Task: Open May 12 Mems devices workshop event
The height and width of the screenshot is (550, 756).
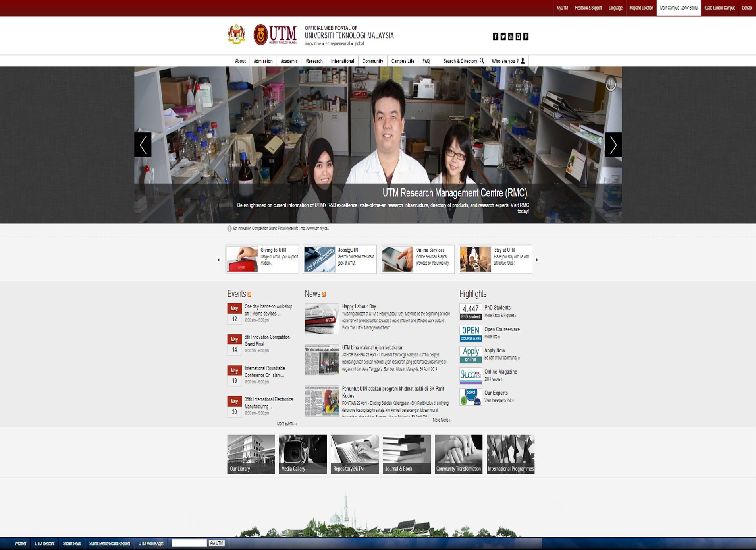Action: pyautogui.click(x=268, y=310)
